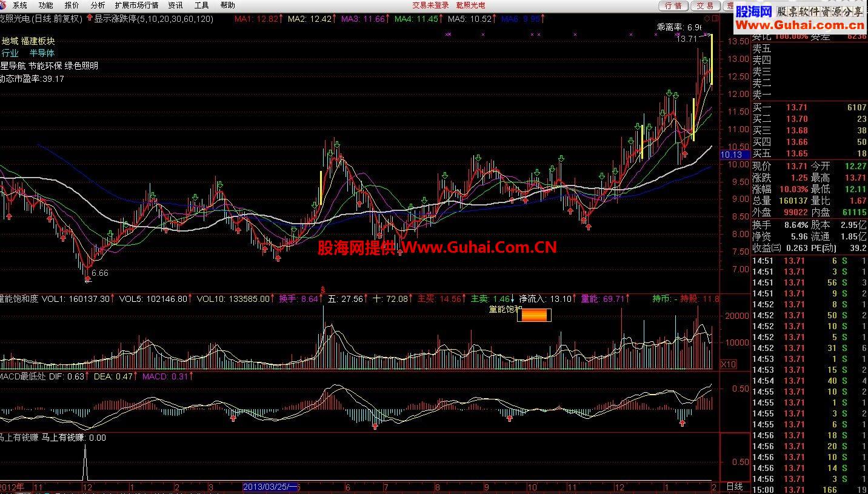This screenshot has height=494, width=868.
Task: Click the 节能环保 concept label
Action: coord(45,65)
